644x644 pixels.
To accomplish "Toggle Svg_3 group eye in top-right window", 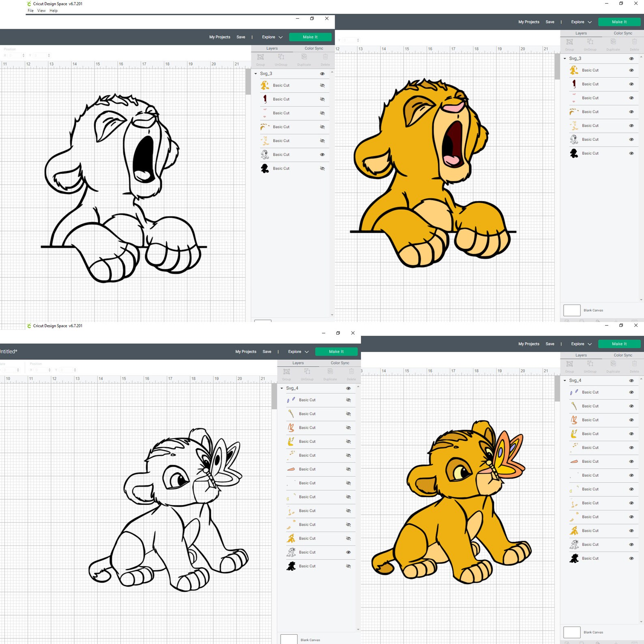I will point(631,59).
